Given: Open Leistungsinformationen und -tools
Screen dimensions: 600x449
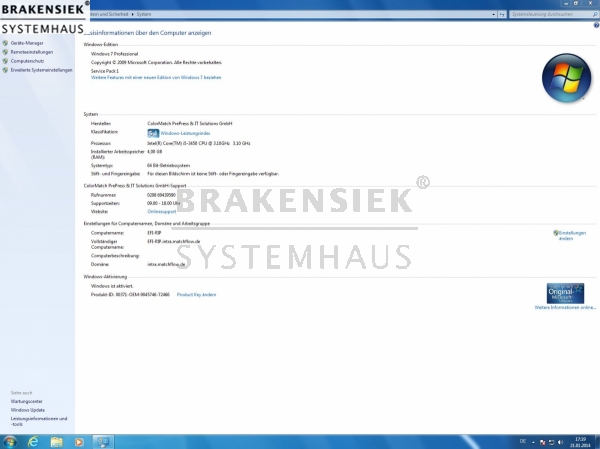Looking at the screenshot, I should [x=39, y=421].
